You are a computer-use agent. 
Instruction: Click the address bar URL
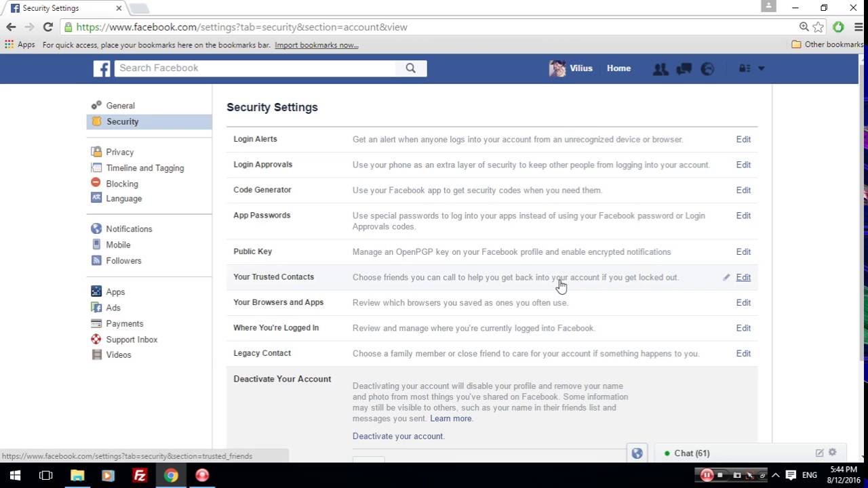[x=241, y=27]
